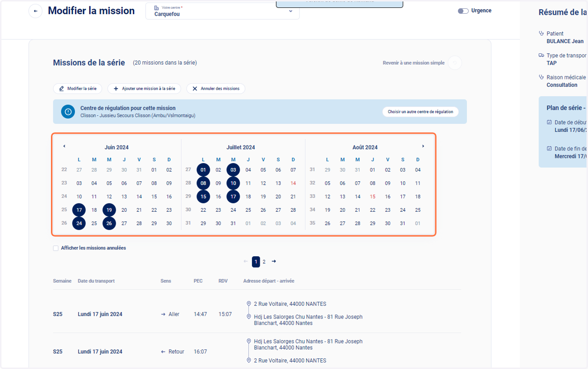Go to next month in calendar
588x369 pixels.
423,146
